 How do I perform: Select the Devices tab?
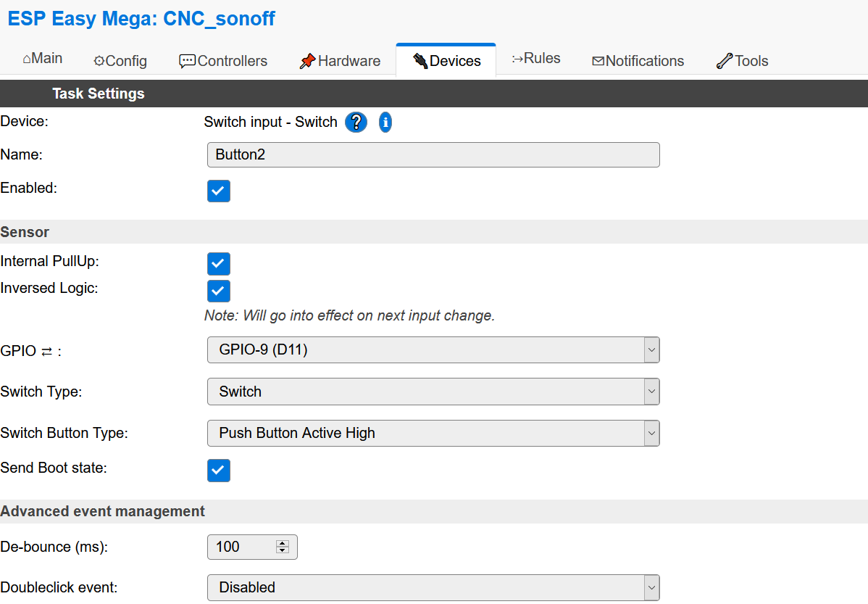pyautogui.click(x=446, y=61)
